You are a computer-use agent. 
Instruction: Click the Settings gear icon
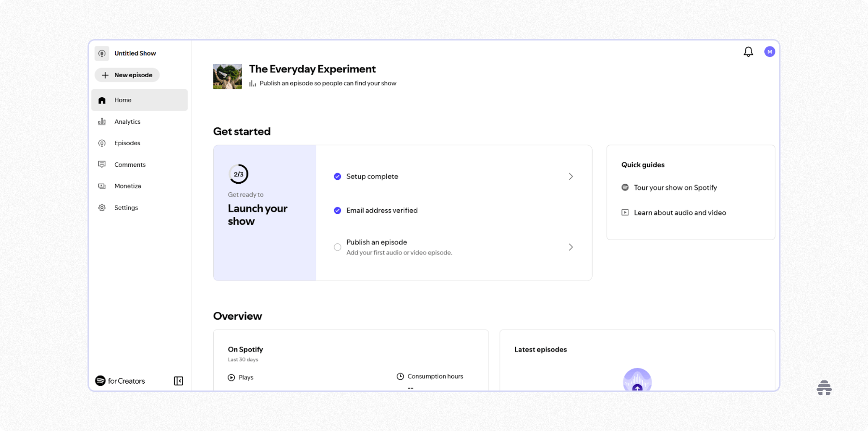click(x=102, y=208)
